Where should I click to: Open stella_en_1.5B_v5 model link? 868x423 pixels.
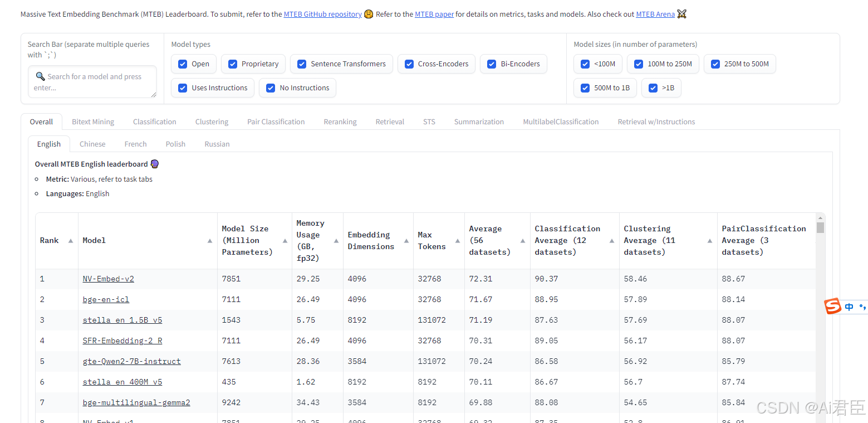(122, 320)
